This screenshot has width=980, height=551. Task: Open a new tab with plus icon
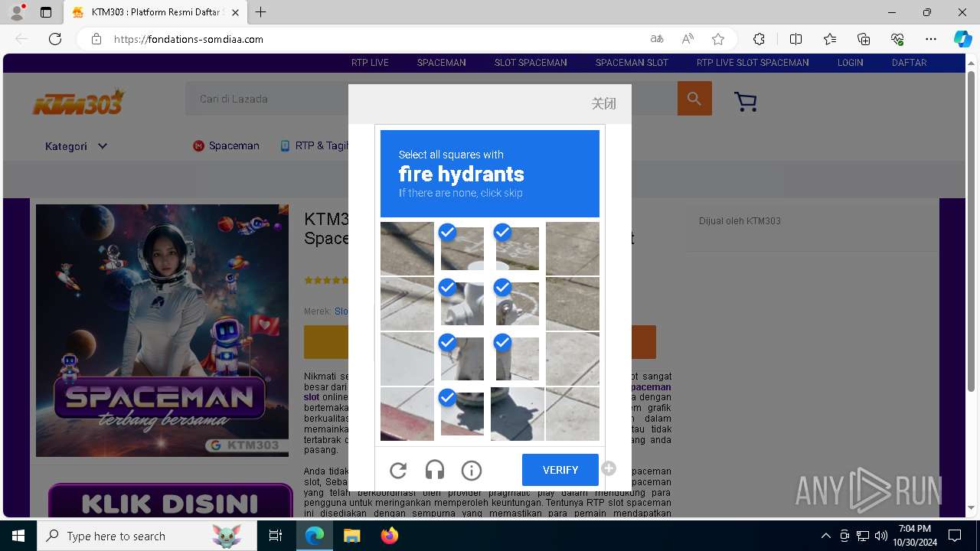pyautogui.click(x=261, y=12)
